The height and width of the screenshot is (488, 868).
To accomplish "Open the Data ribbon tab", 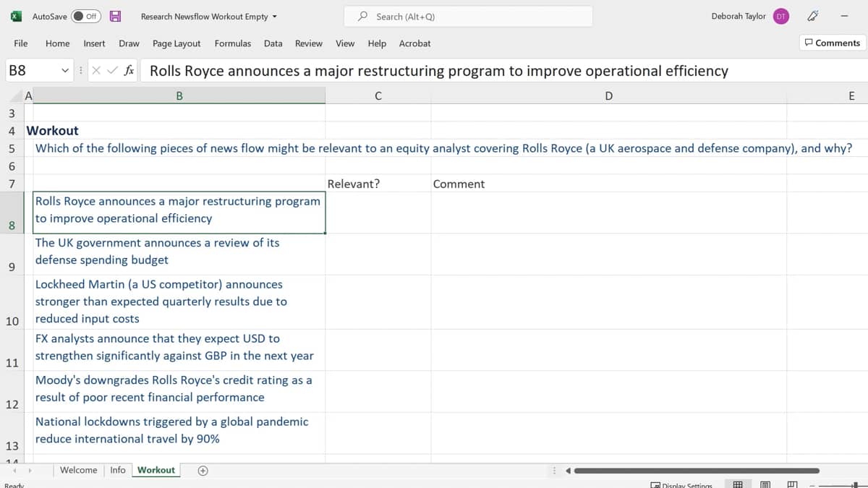I will tap(273, 43).
